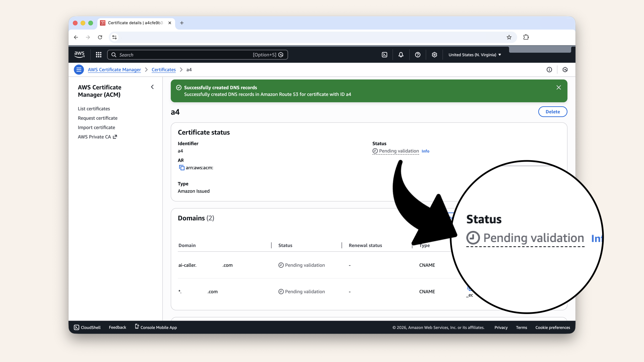644x362 pixels.
Task: Open the Request certificate link
Action: point(98,118)
